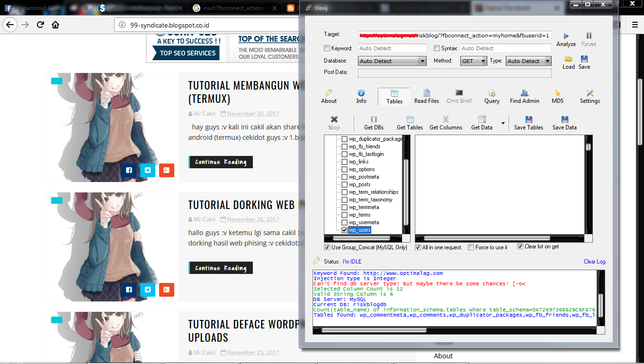Screen dimensions: 644x364
Task: Open the Database Auto Detect dropdown
Action: point(392,61)
